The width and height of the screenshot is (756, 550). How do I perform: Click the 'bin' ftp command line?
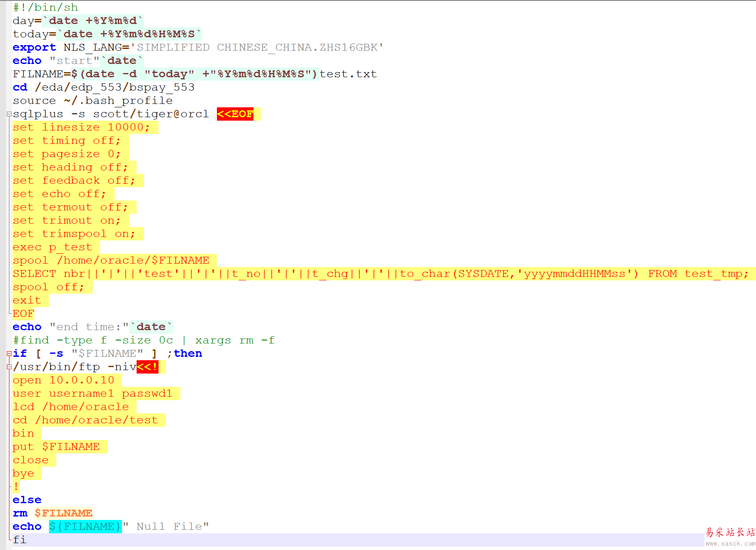pos(23,433)
